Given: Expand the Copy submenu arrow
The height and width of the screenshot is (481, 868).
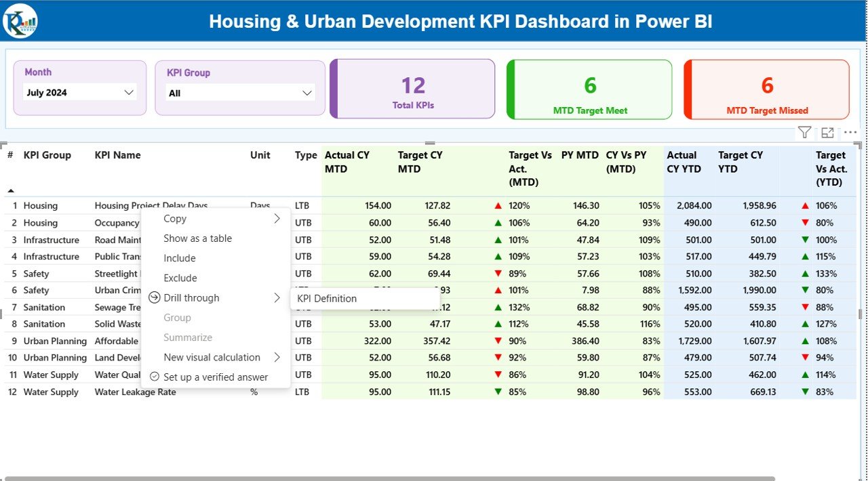Looking at the screenshot, I should tap(277, 219).
